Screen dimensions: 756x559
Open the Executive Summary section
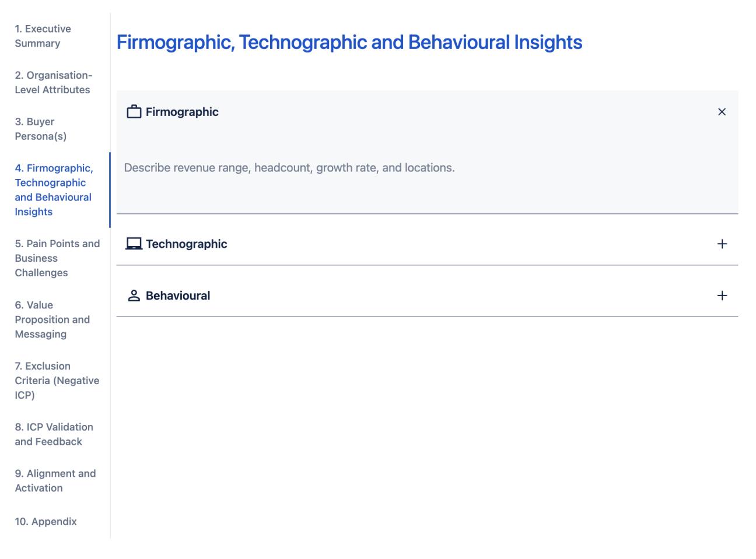point(43,36)
